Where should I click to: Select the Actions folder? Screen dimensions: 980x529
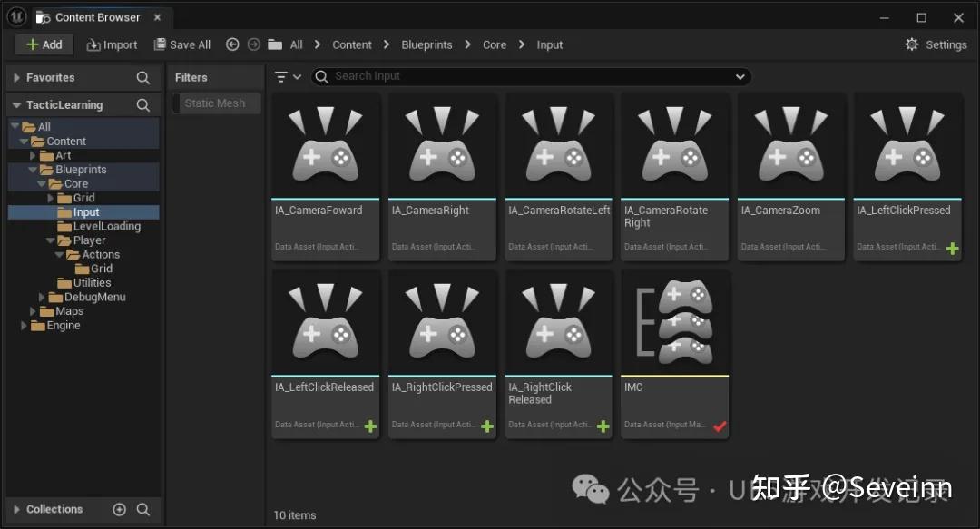(100, 254)
